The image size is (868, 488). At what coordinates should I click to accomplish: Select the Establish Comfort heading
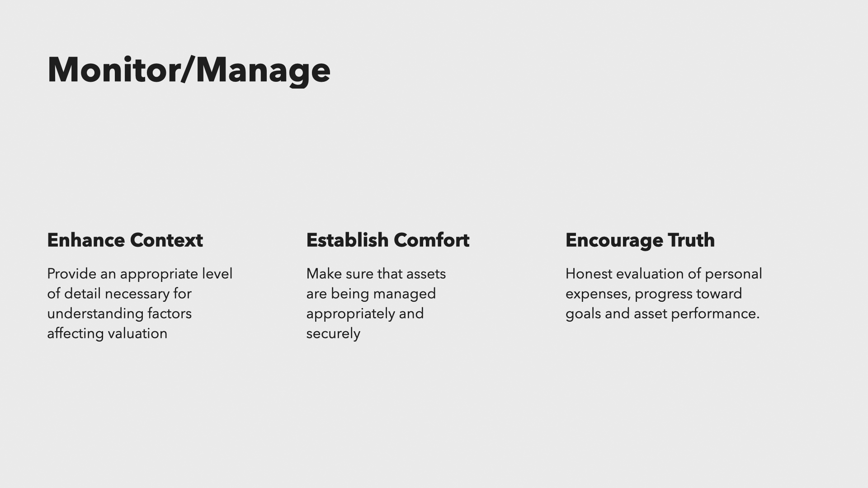tap(387, 239)
